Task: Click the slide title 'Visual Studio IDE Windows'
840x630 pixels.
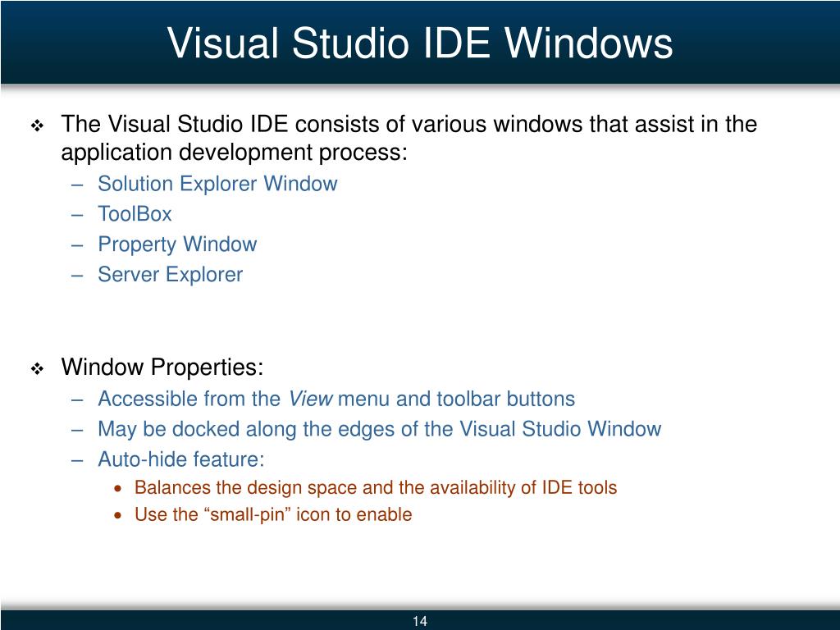Action: [420, 43]
